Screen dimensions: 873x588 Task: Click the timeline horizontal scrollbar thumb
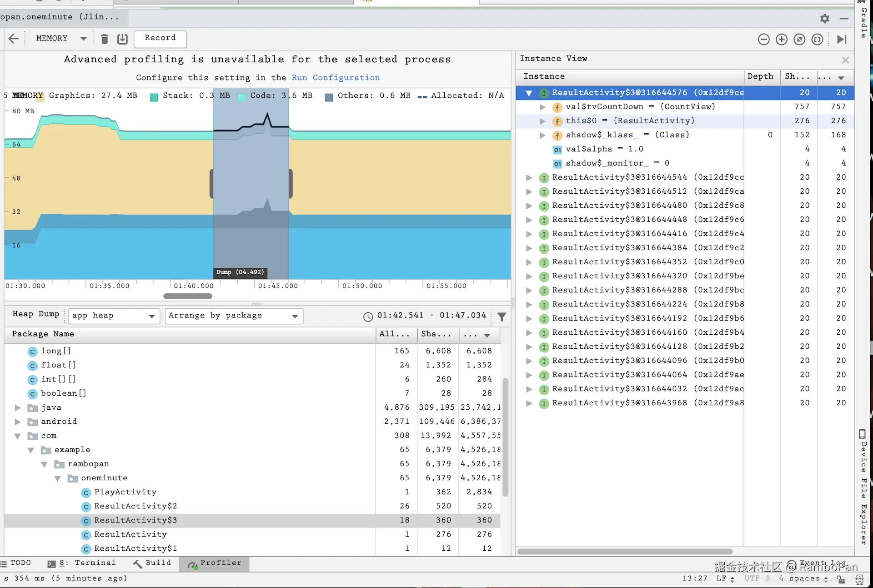tap(187, 296)
